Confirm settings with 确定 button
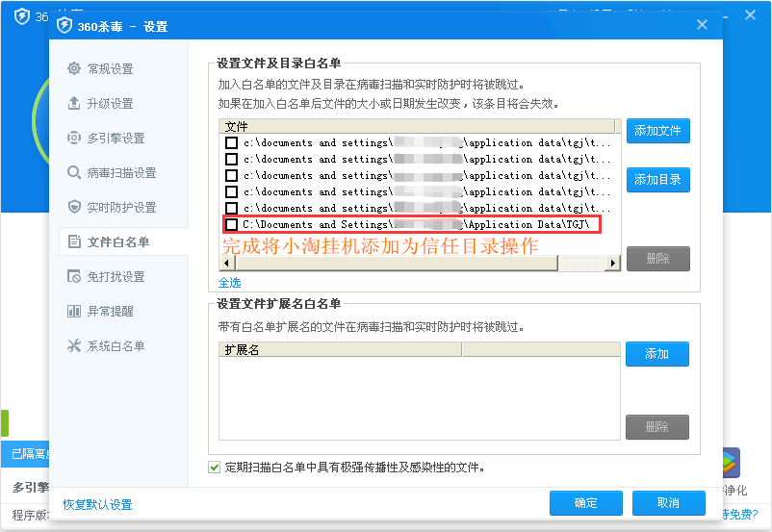 pos(586,503)
